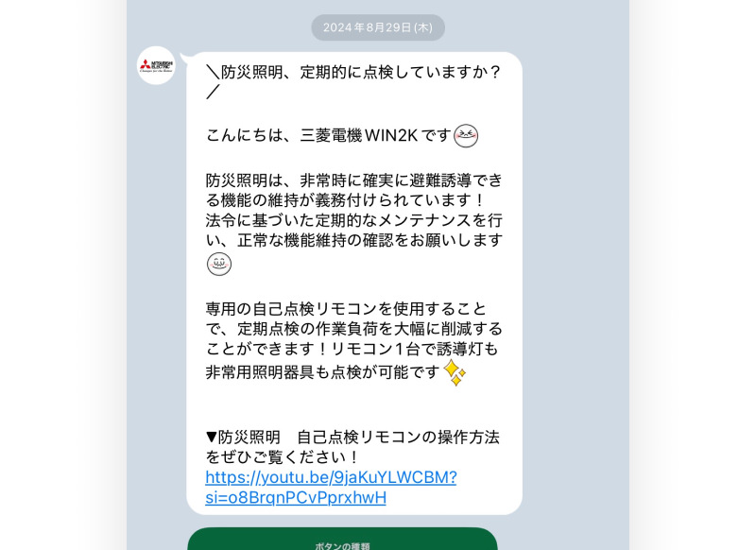Select the 2024年8月29日(木) date label
This screenshot has width=756, height=550.
pos(378,27)
